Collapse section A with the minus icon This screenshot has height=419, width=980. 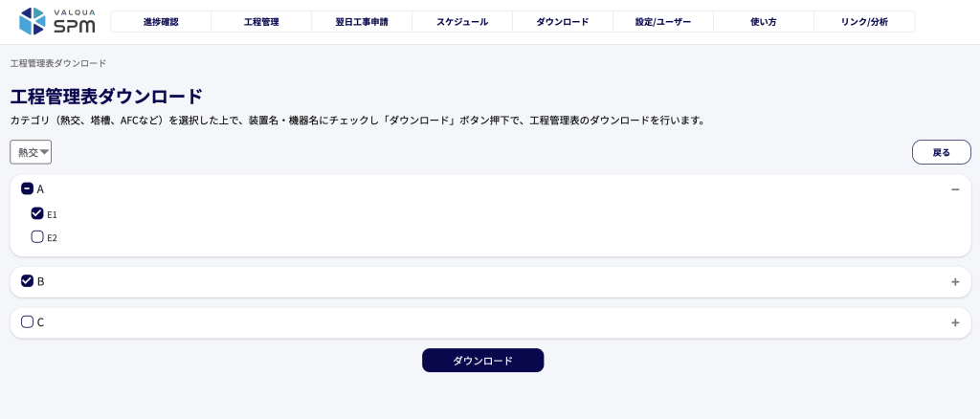(955, 189)
